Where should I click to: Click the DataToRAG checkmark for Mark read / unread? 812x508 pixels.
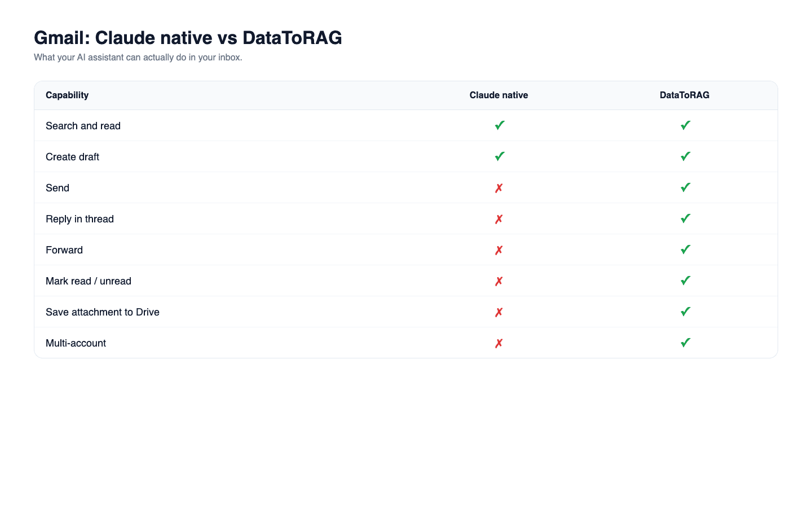point(685,281)
